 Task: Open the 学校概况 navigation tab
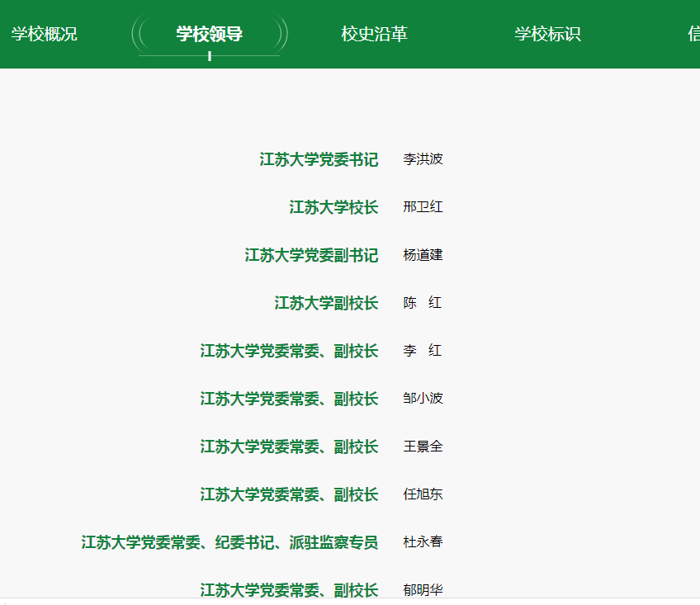click(44, 34)
